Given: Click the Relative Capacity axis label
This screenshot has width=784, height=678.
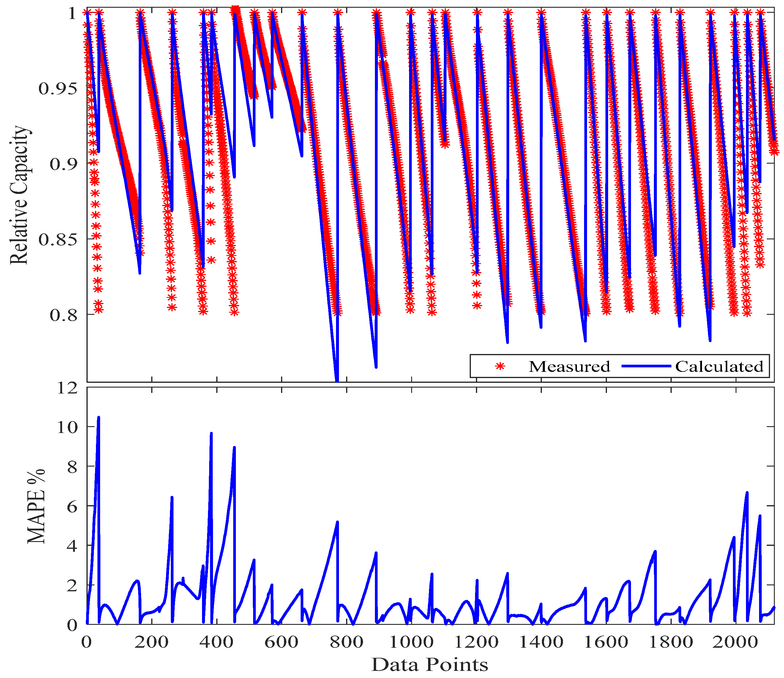Looking at the screenshot, I should (x=19, y=195).
